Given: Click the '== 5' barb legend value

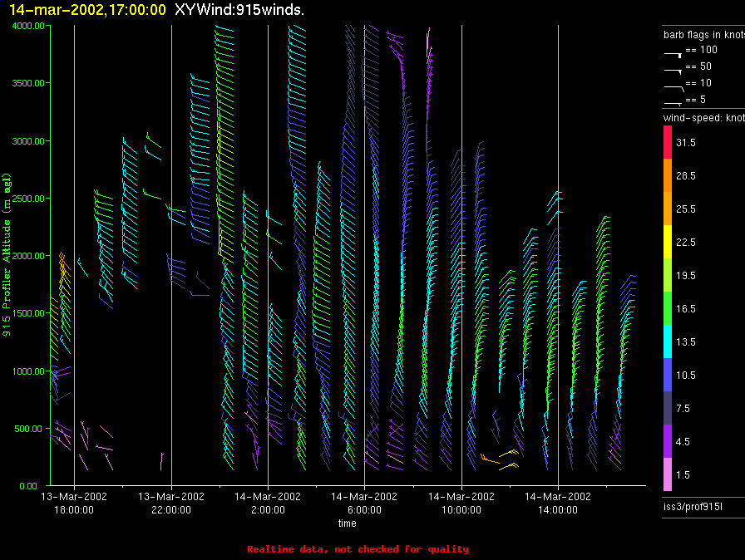Looking at the screenshot, I should click(696, 99).
